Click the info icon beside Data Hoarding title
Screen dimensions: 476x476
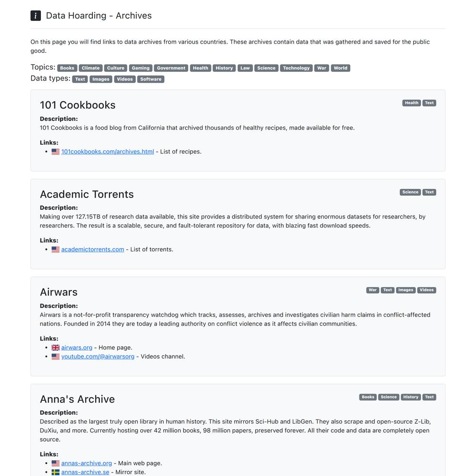tap(36, 16)
